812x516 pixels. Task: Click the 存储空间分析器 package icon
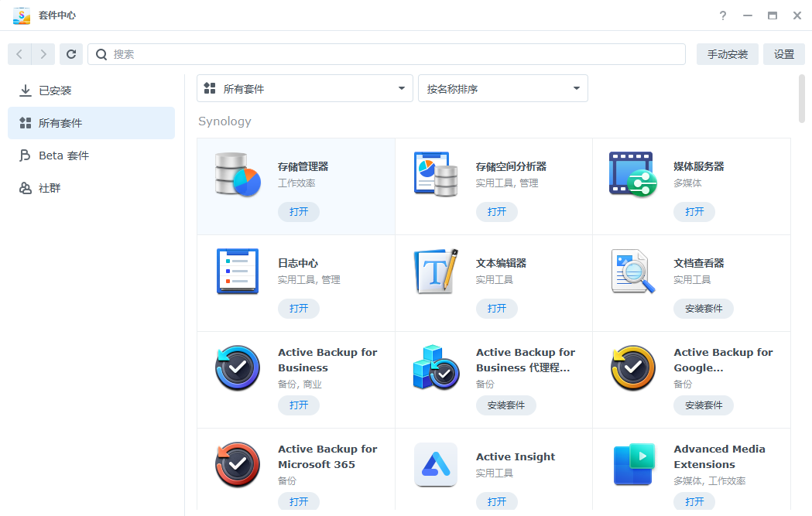[x=436, y=174]
